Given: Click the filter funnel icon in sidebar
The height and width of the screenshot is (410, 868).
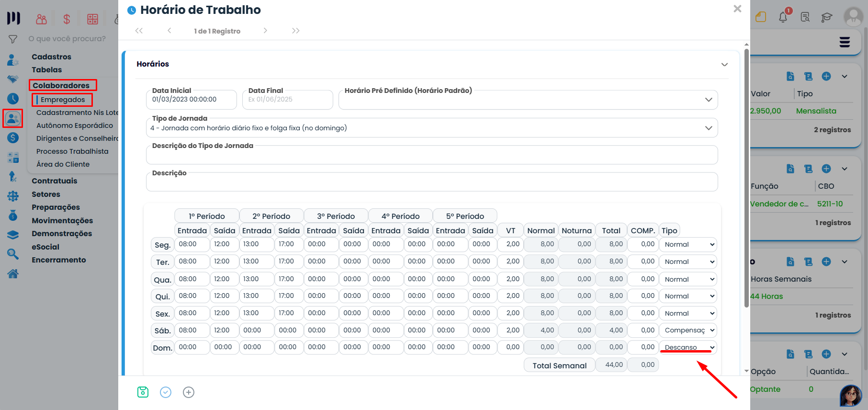Looking at the screenshot, I should (x=13, y=39).
